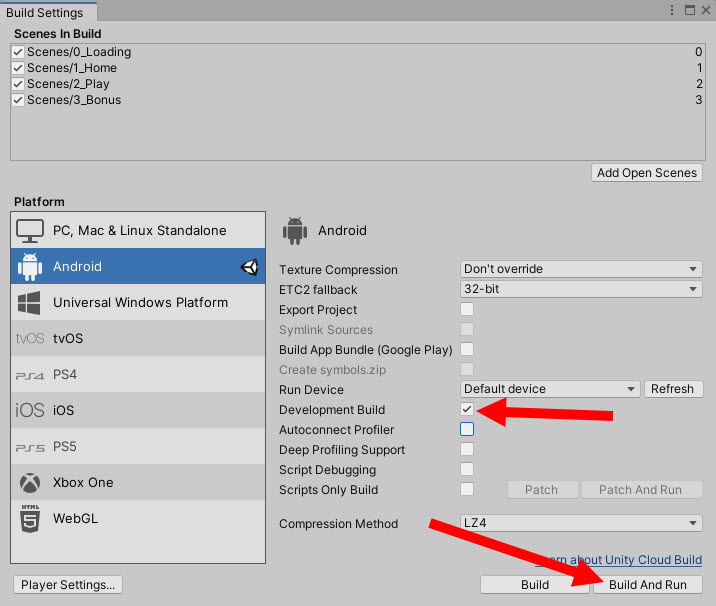Select the Universal Windows Platform logo icon
This screenshot has width=716, height=606.
click(29, 303)
